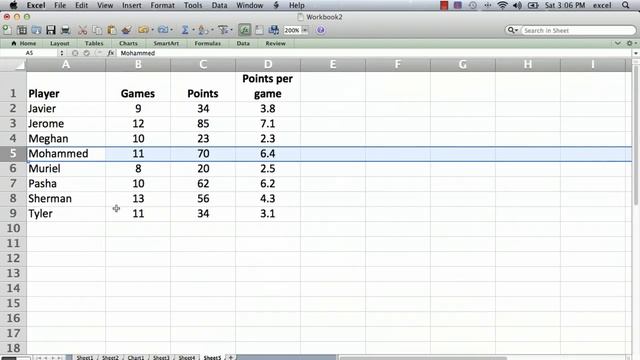This screenshot has width=640, height=360.
Task: Open the Format menu
Action: pos(162,5)
